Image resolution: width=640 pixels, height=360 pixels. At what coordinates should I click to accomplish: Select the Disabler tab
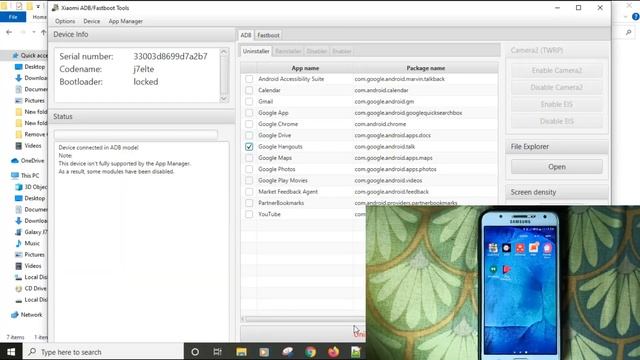(317, 51)
